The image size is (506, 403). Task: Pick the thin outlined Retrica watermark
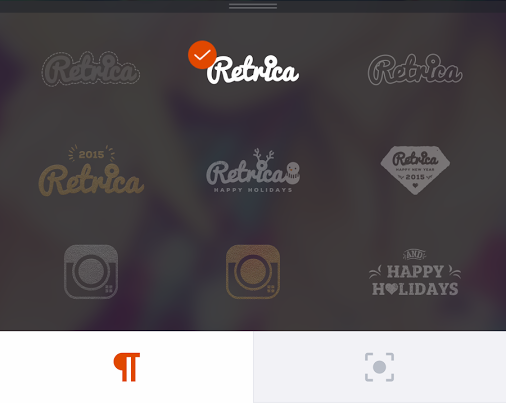click(415, 69)
